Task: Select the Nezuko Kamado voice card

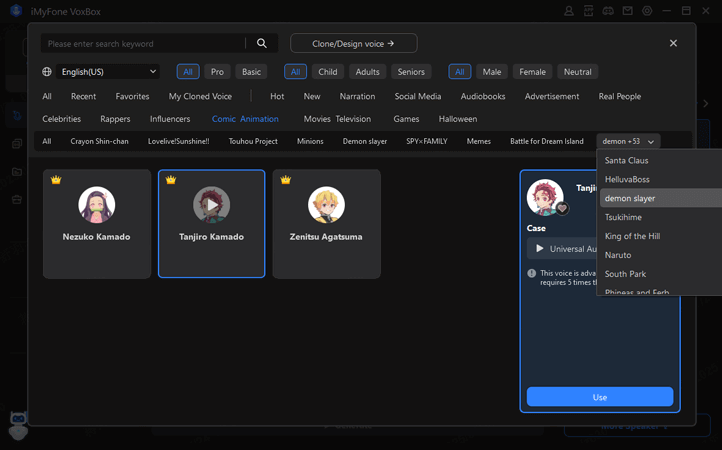Action: (x=97, y=223)
